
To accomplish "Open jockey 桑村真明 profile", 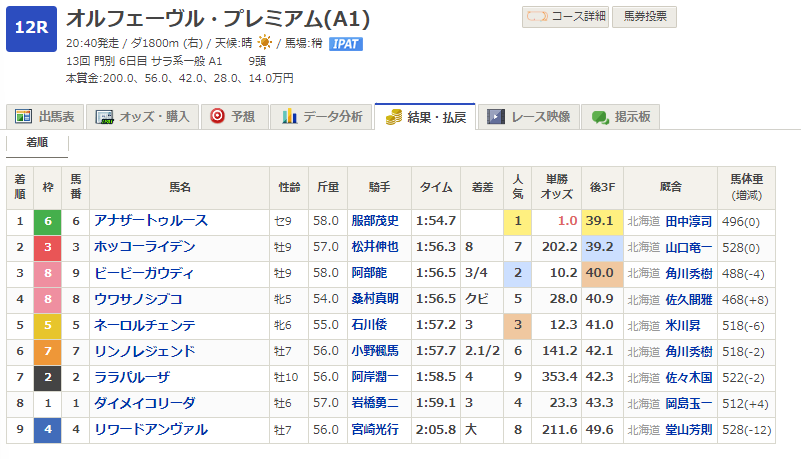I will [x=375, y=299].
